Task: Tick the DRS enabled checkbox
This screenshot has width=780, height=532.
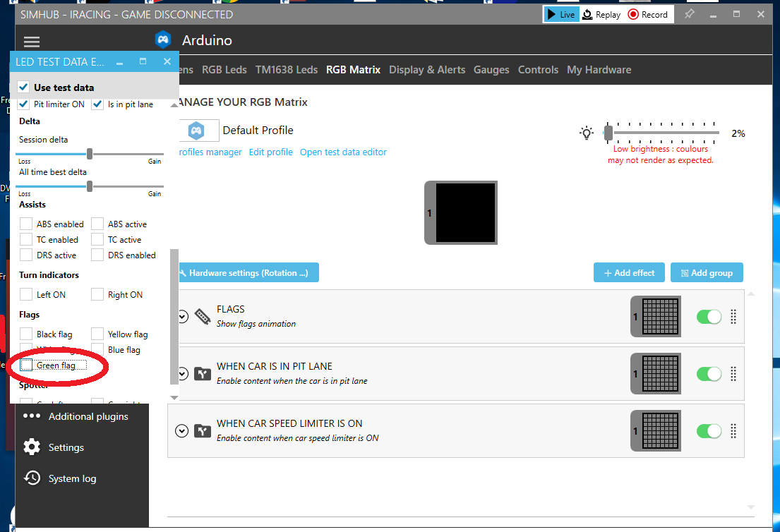Action: click(97, 255)
